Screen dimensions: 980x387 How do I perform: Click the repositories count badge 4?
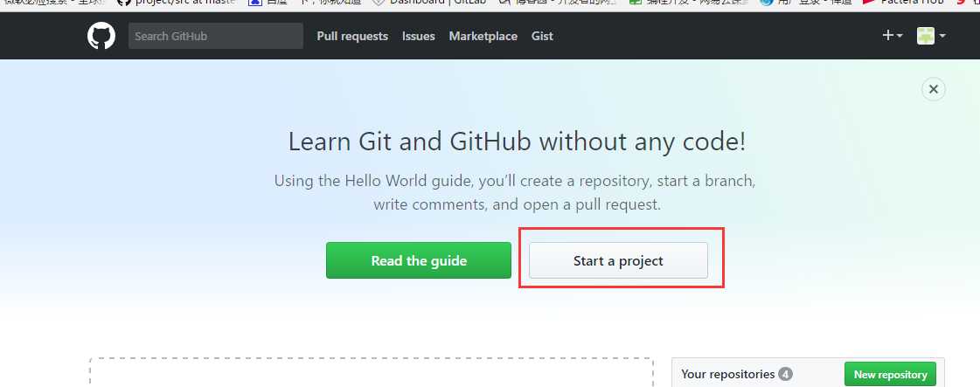(x=785, y=375)
